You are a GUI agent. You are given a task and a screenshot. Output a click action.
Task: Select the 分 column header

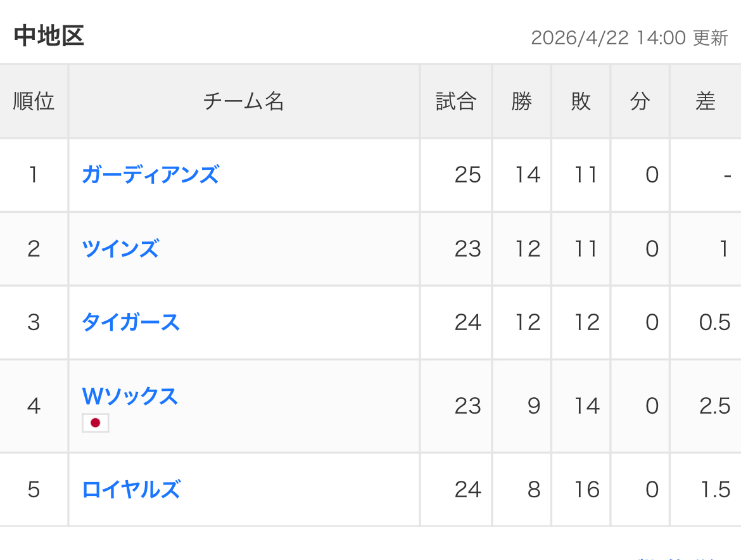[640, 101]
